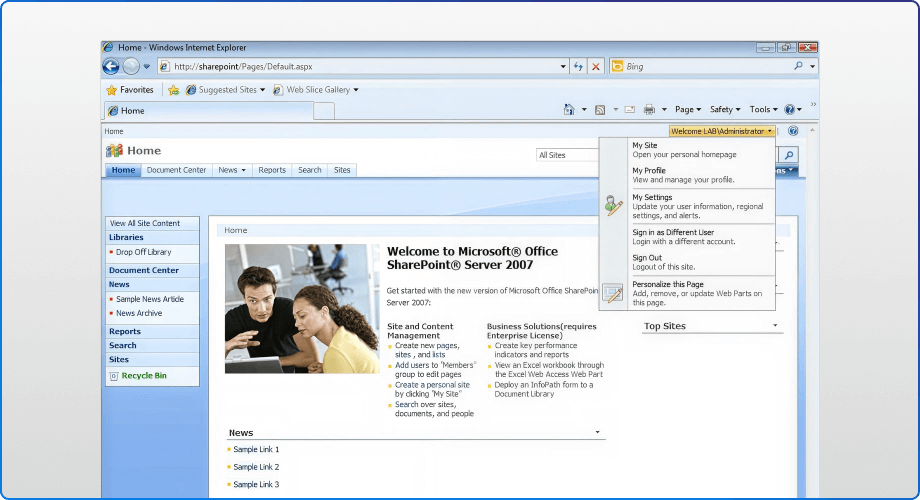Image resolution: width=920 pixels, height=500 pixels.
Task: Open the Sites navigation tab
Action: [342, 170]
